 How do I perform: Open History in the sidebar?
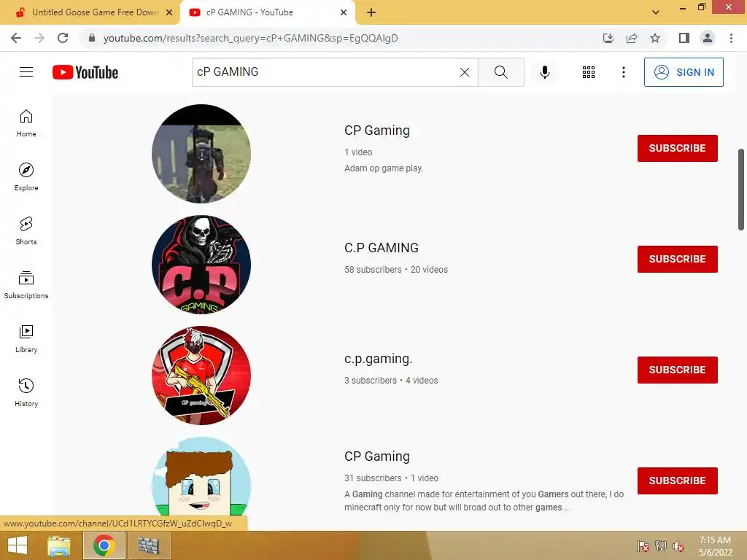tap(26, 392)
